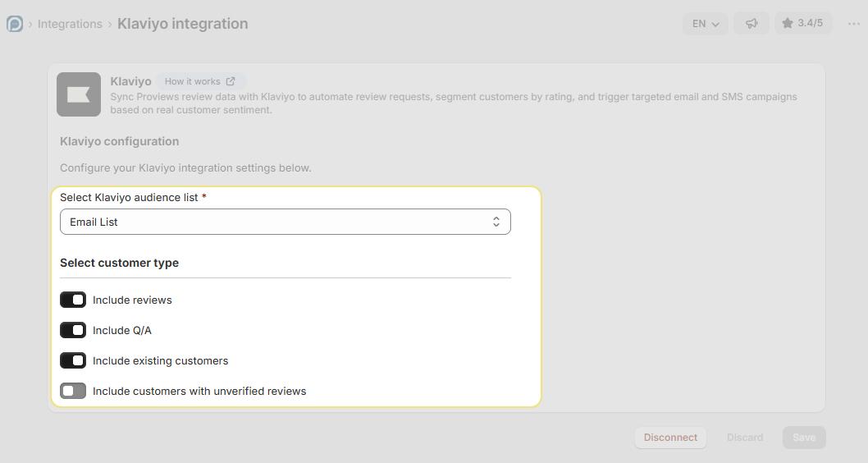The height and width of the screenshot is (463, 868).
Task: Click the Disconnect button
Action: (x=670, y=438)
